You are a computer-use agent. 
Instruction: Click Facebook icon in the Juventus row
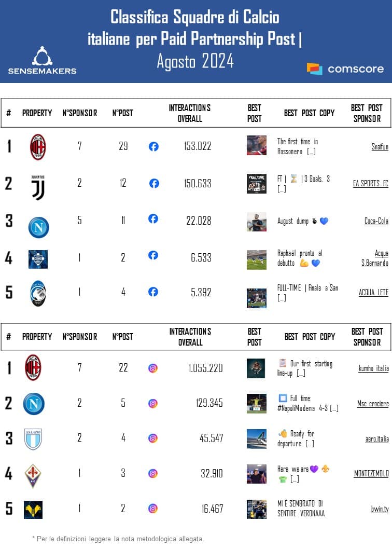(154, 183)
